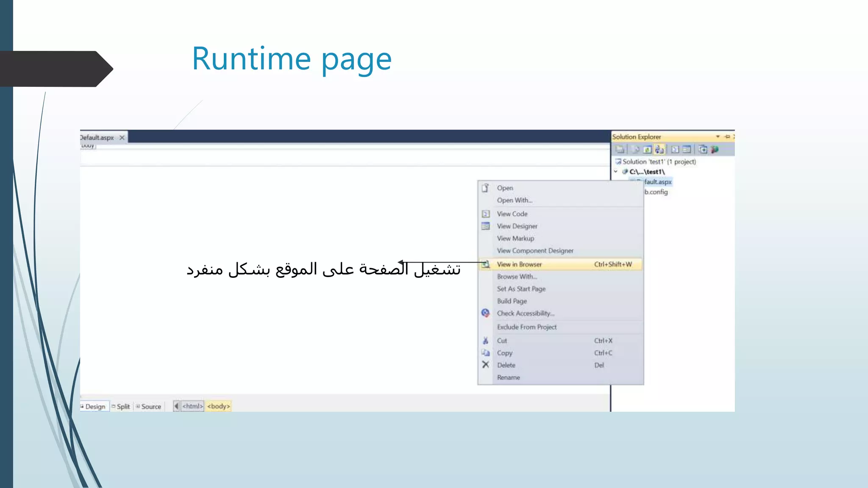This screenshot has width=868, height=488.
Task: Click the Delete X icon in context menu
Action: point(486,365)
